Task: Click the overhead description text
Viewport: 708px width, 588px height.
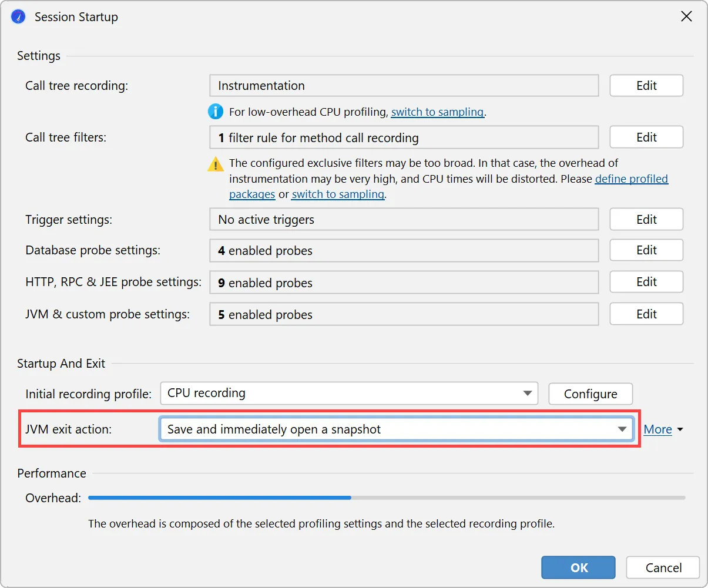Action: click(321, 523)
